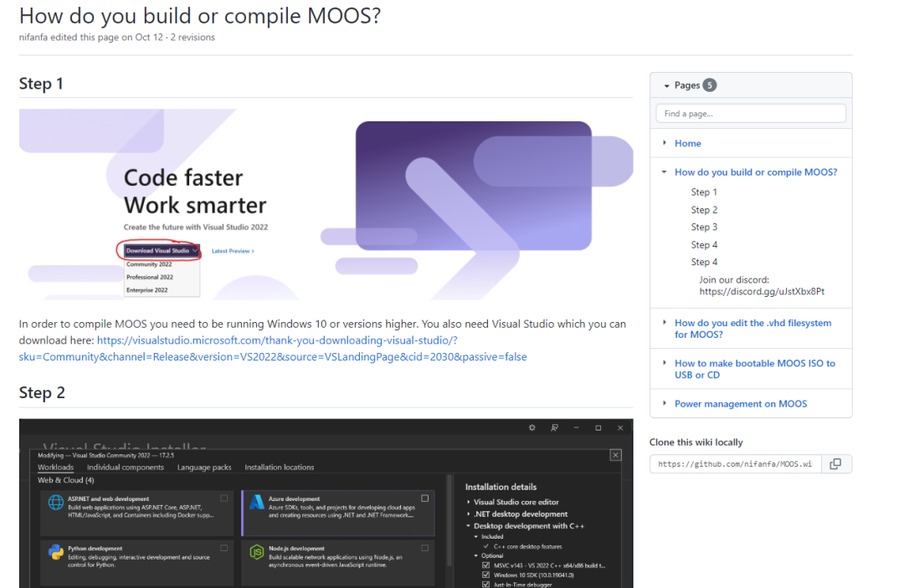Viewport: 904px width, 588px height.
Task: Select the wiki clone URL field
Action: tap(735, 464)
